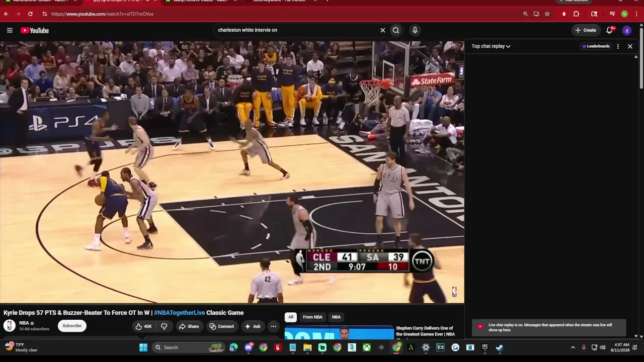Reload the YouTube page
The width and height of the screenshot is (644, 362).
click(x=30, y=14)
